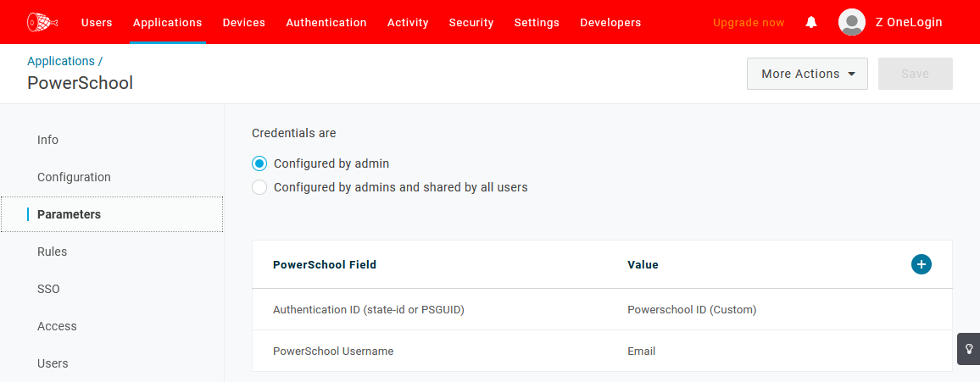The width and height of the screenshot is (980, 382).
Task: Open the PowerSchool Username parameter row
Action: (x=333, y=351)
